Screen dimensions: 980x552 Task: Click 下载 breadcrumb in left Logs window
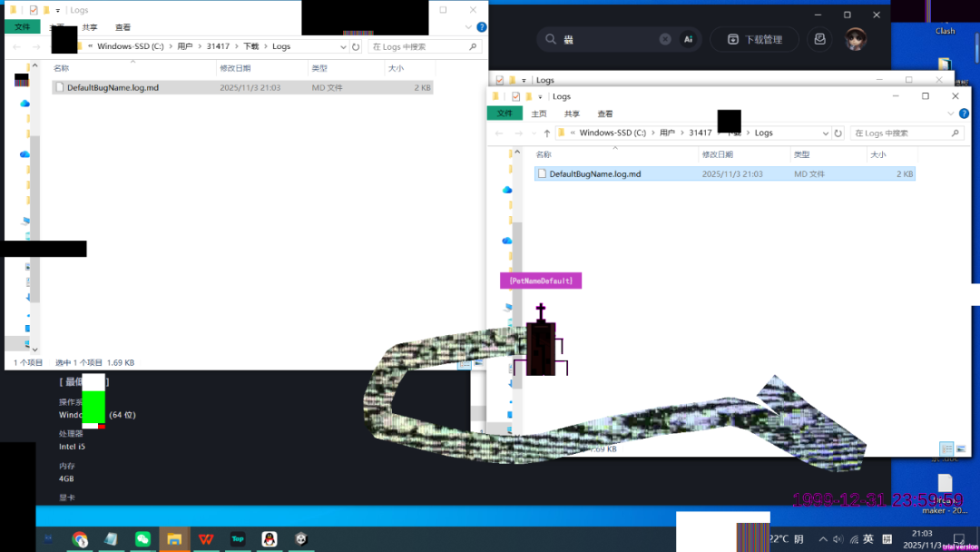pos(251,46)
